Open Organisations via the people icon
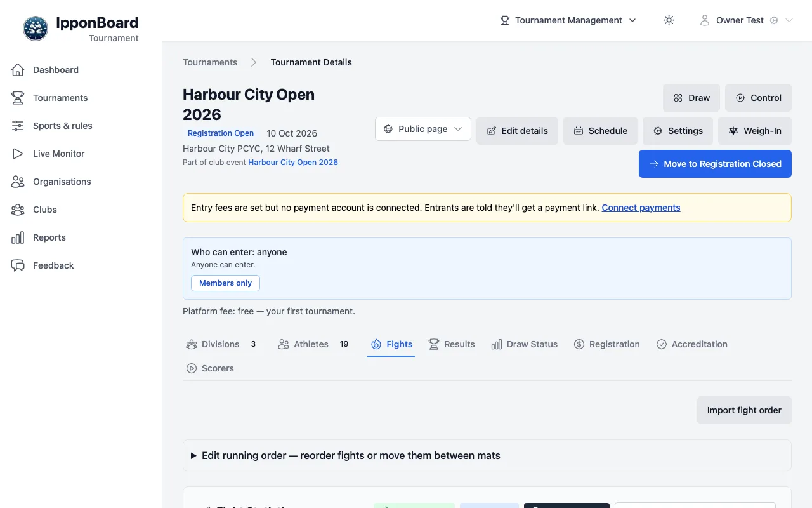This screenshot has width=812, height=508. [x=18, y=182]
